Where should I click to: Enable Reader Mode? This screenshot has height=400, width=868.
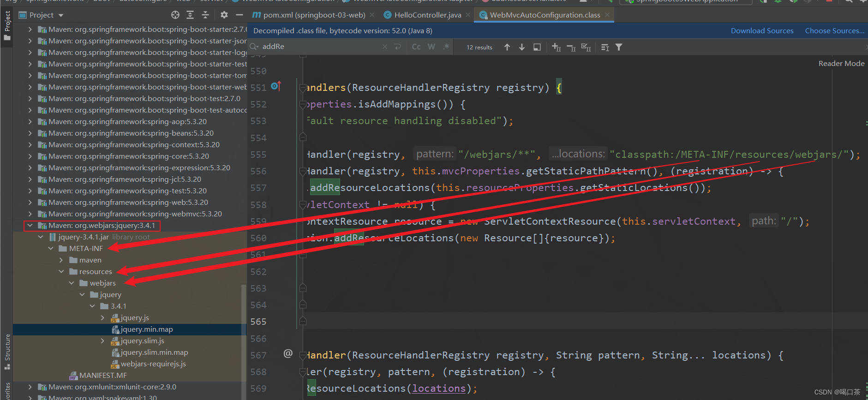(x=841, y=63)
